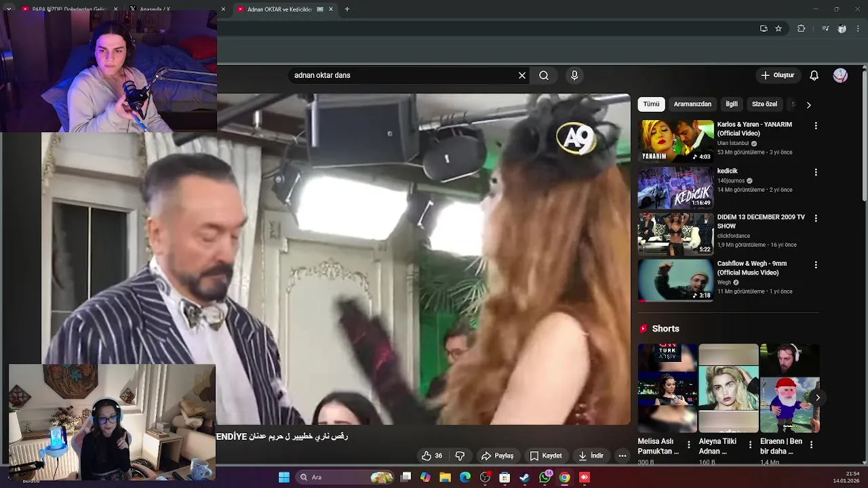Like the video with 36 likes
Screen dimensions: 868x488
431,455
